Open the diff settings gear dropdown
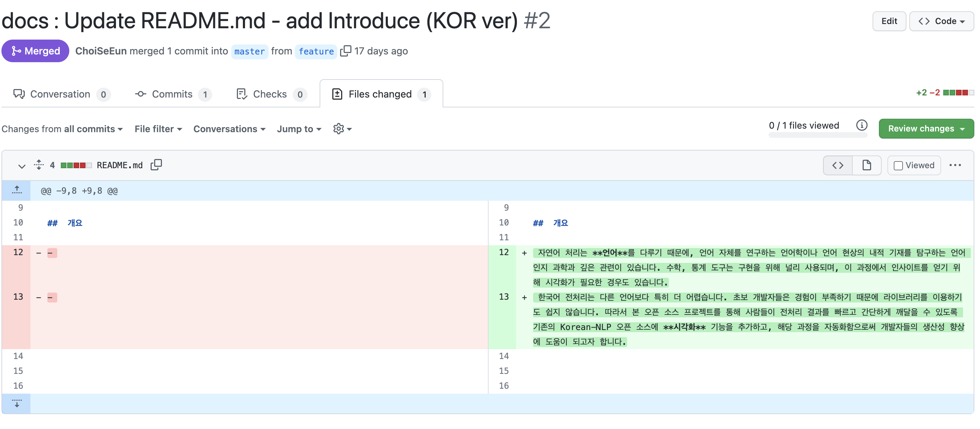 point(342,129)
